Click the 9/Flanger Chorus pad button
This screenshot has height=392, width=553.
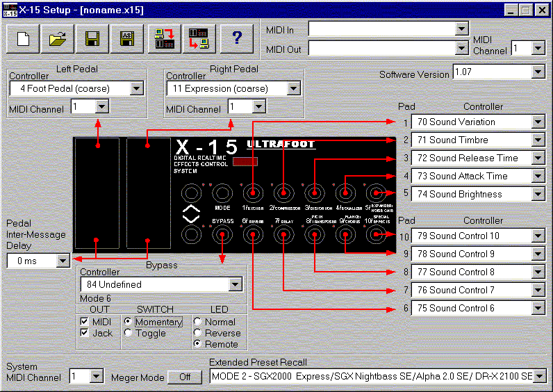(x=345, y=235)
